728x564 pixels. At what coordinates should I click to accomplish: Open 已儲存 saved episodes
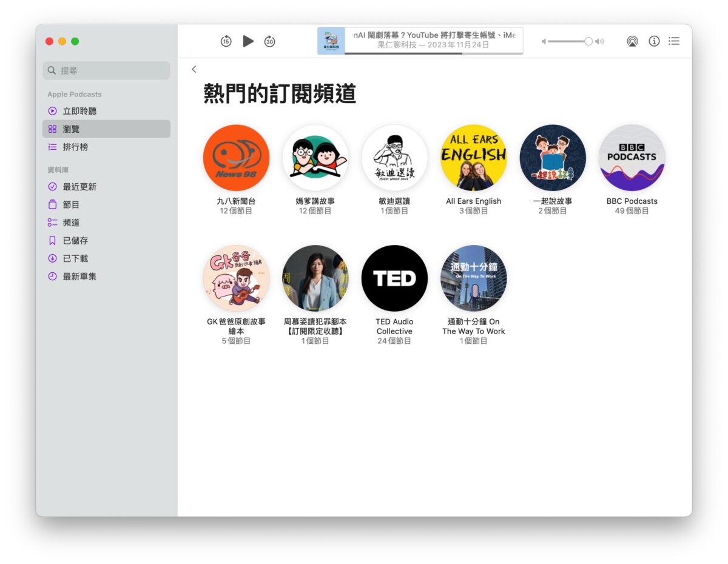pyautogui.click(x=106, y=241)
